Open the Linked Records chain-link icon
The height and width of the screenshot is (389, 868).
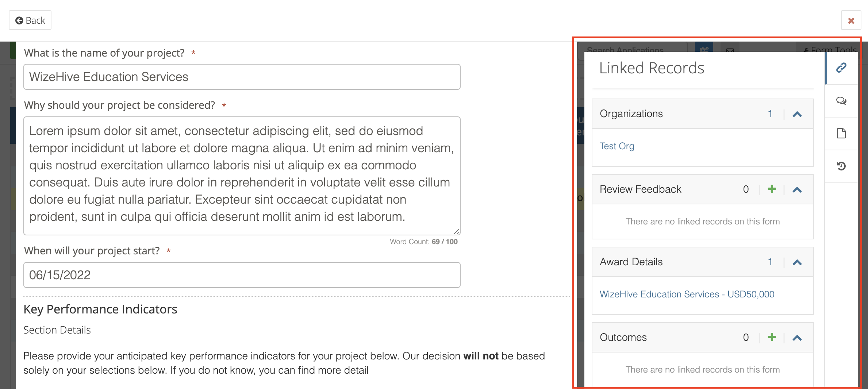click(x=841, y=68)
